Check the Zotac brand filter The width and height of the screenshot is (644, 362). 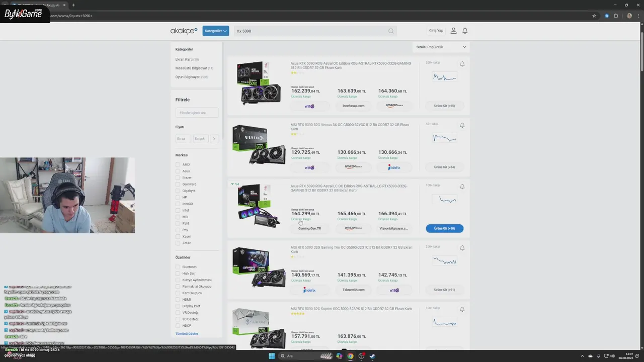coord(178,243)
